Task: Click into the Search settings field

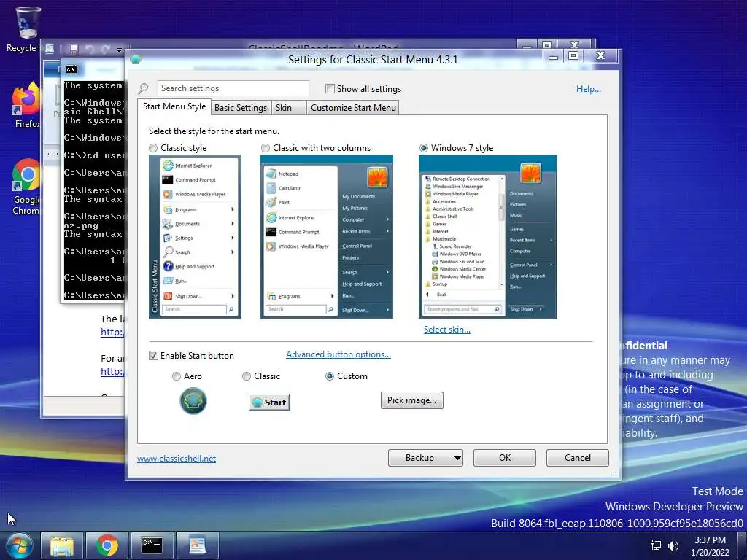Action: (233, 88)
